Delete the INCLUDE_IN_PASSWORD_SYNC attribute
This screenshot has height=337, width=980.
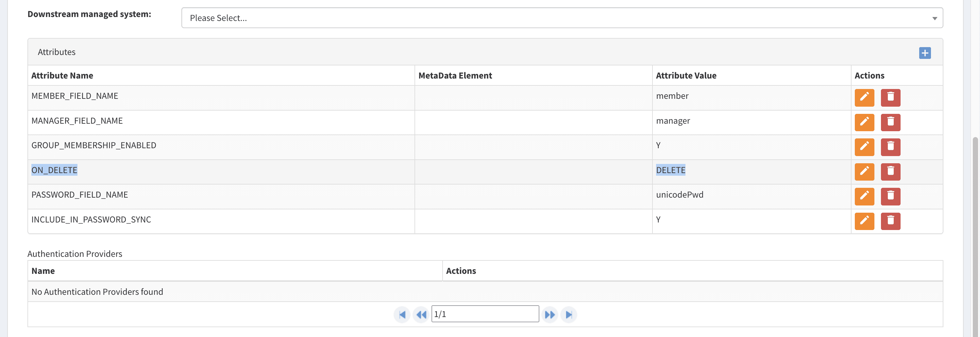tap(890, 221)
